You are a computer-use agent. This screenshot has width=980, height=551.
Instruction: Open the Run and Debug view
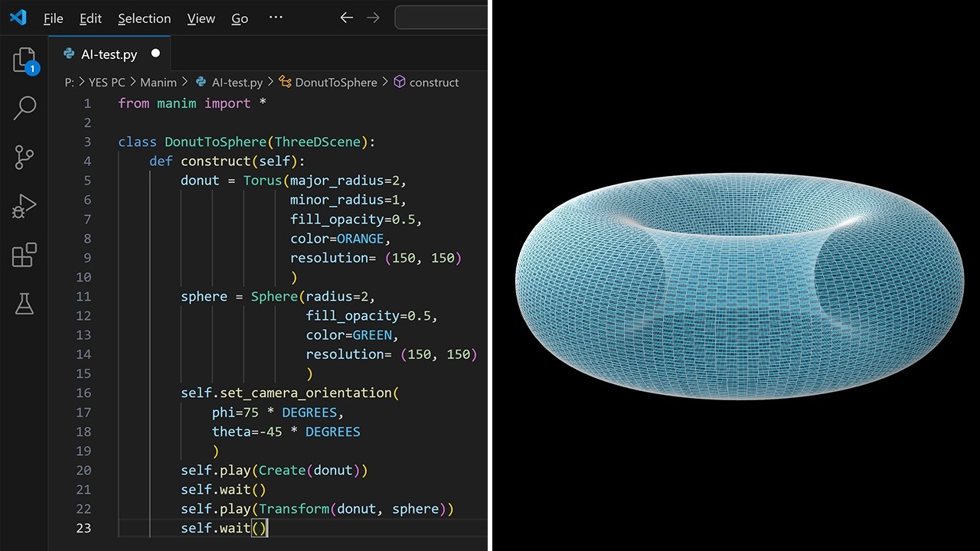pyautogui.click(x=24, y=206)
